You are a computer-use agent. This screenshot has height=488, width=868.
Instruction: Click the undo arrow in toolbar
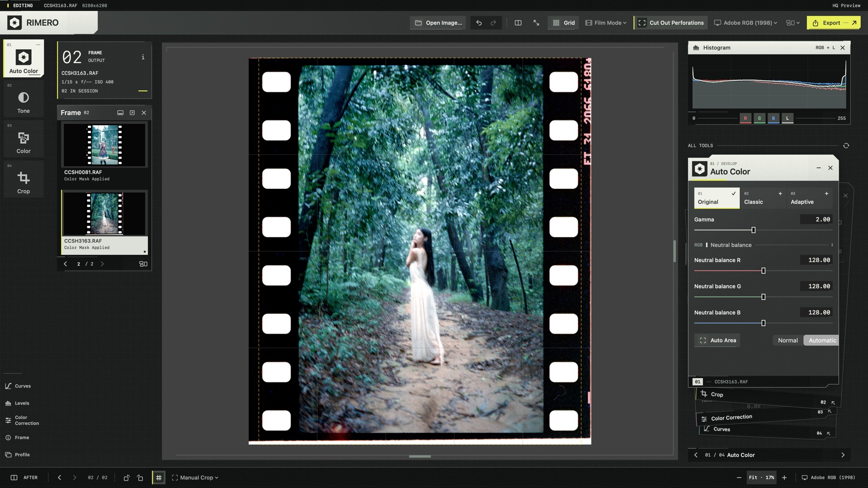479,23
